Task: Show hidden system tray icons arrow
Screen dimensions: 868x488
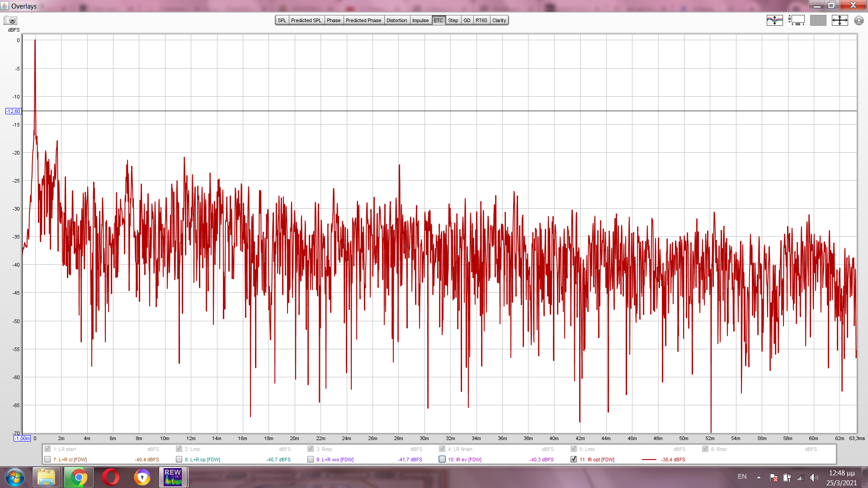Action: (759, 477)
